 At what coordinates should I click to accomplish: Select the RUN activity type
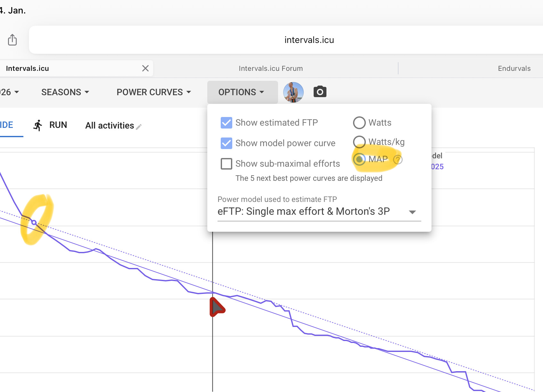[51, 125]
